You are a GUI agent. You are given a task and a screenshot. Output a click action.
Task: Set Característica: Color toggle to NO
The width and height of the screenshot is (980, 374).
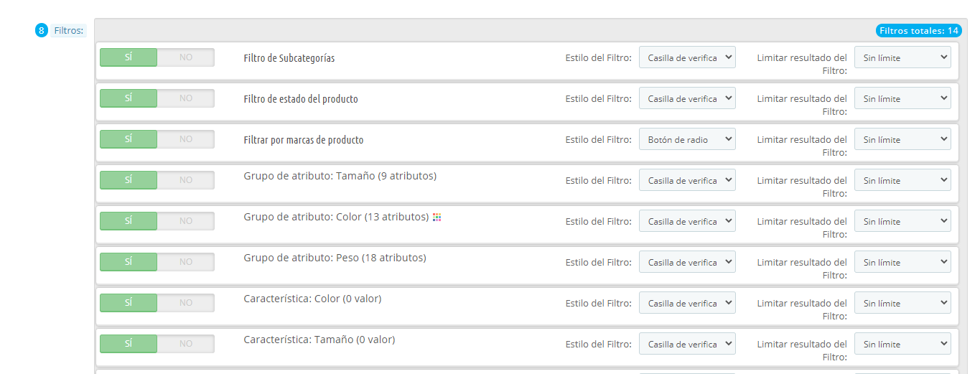click(x=186, y=303)
